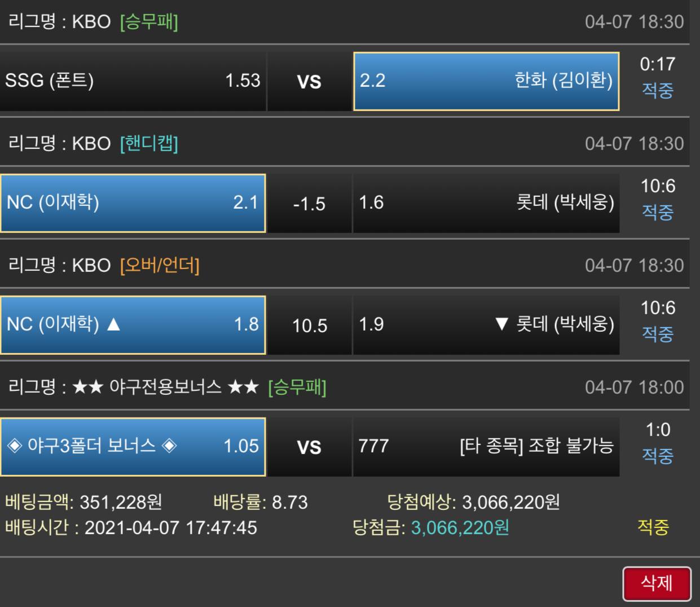Click the 777 [타 종목] 조합 불가능 cell

pyautogui.click(x=486, y=447)
